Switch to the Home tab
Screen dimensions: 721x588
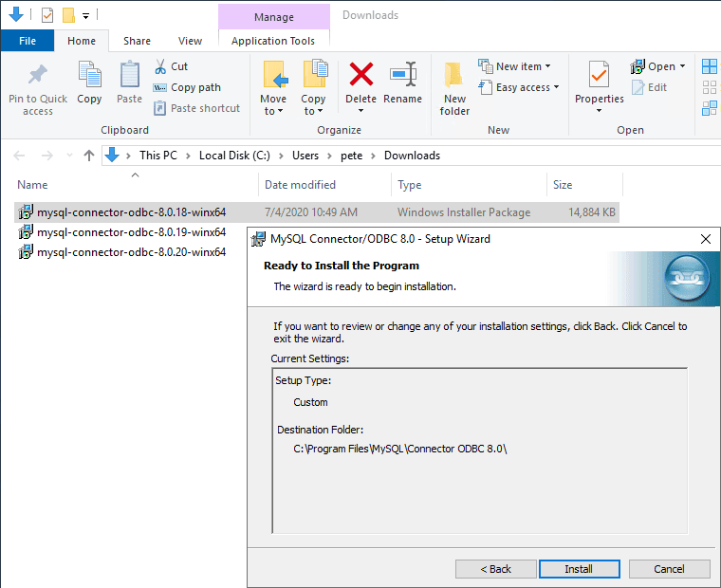tap(82, 41)
